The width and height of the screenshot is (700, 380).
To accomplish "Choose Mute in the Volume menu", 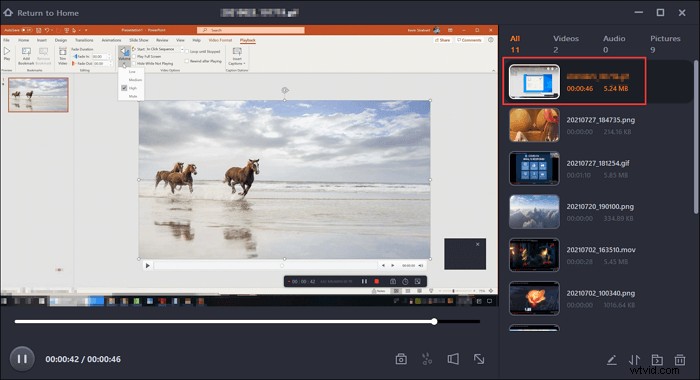I will [x=133, y=96].
